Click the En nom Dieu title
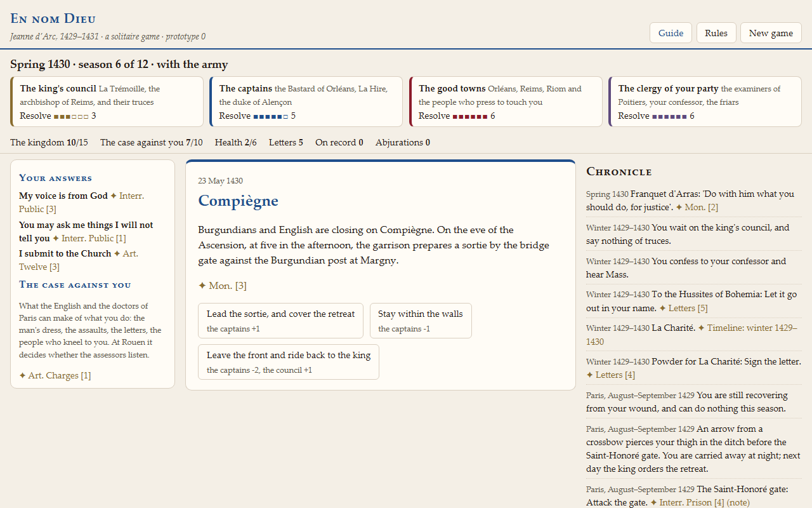812x508 pixels. (53, 18)
